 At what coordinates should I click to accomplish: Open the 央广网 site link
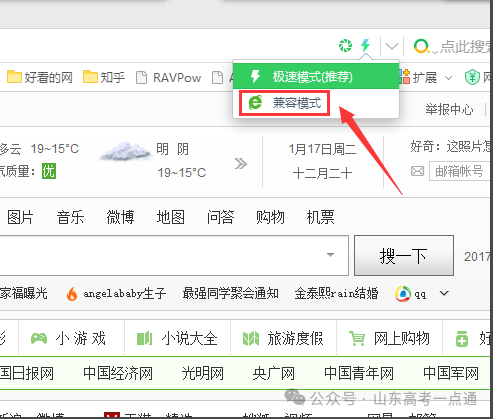point(274,373)
